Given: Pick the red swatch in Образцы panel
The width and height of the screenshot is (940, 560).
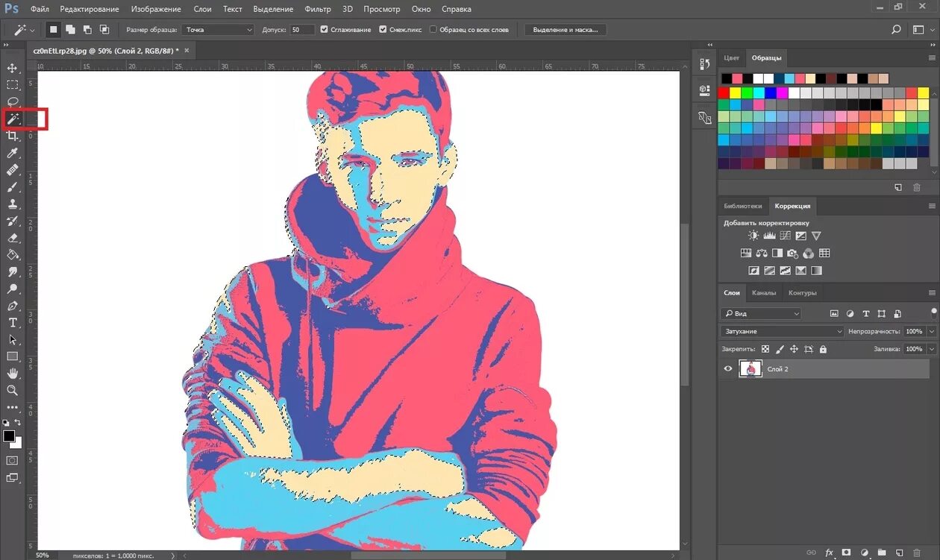Looking at the screenshot, I should 724,93.
